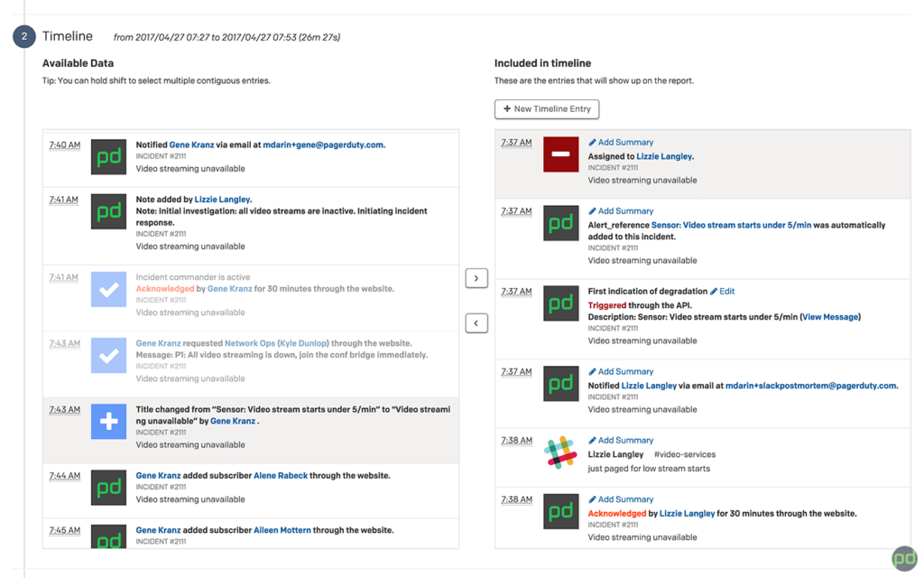Open the mdarin+slackpostmortem@pagerduty.com email link
Viewport: 924px width, 578px height.
(x=811, y=386)
